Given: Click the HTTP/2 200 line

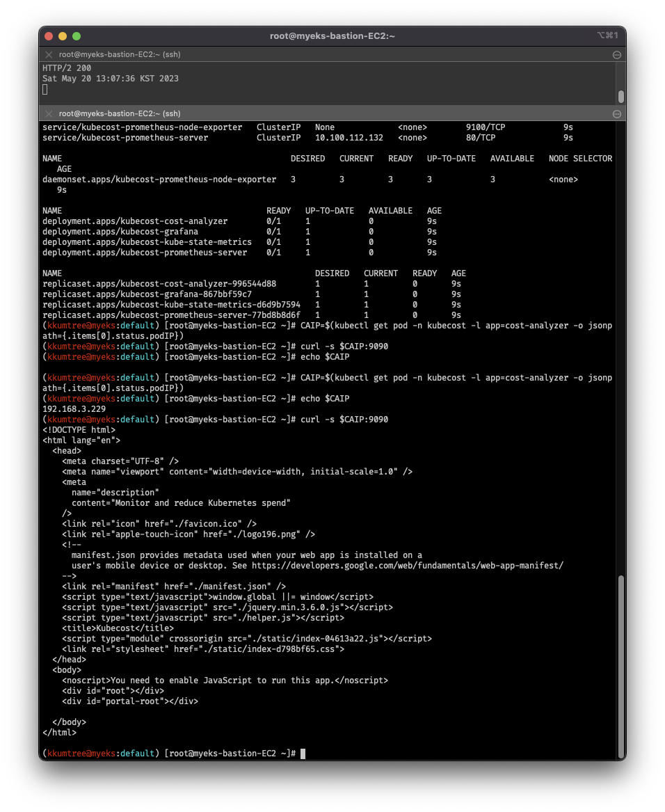Looking at the screenshot, I should (x=67, y=67).
